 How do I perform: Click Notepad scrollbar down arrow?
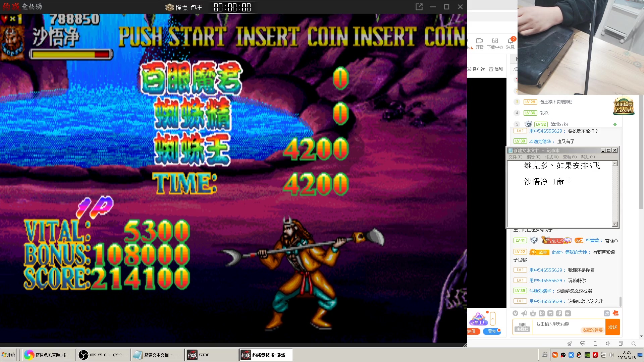[x=615, y=224]
